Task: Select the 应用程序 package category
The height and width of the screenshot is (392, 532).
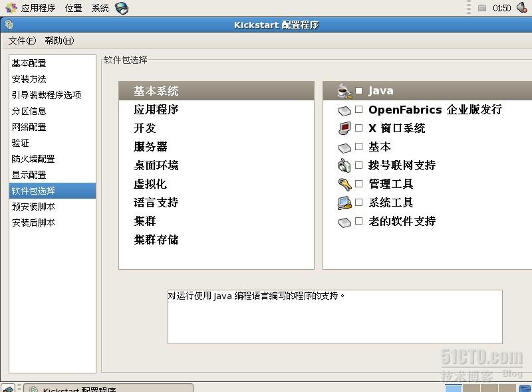Action: (217, 109)
